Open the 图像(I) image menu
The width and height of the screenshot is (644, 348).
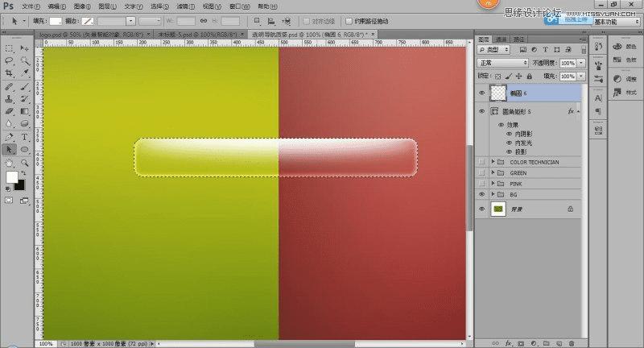click(x=82, y=6)
